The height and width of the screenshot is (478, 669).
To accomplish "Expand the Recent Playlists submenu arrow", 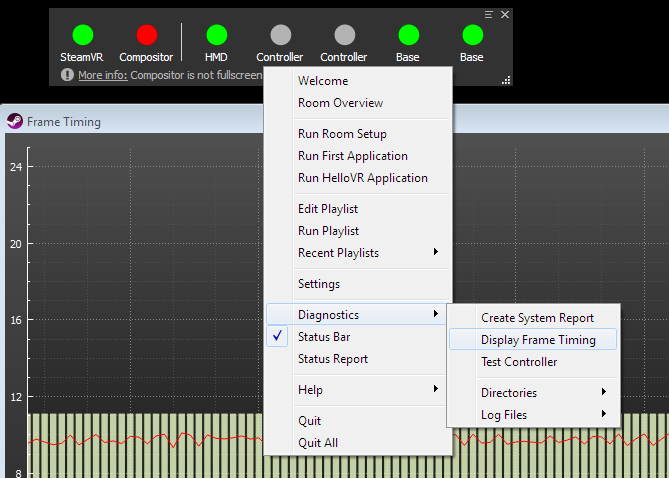I will click(436, 252).
